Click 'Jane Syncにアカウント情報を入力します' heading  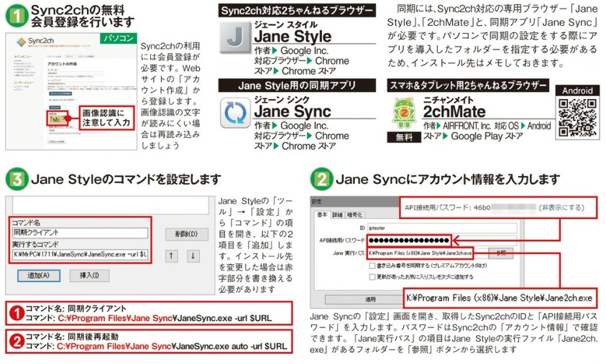448,179
